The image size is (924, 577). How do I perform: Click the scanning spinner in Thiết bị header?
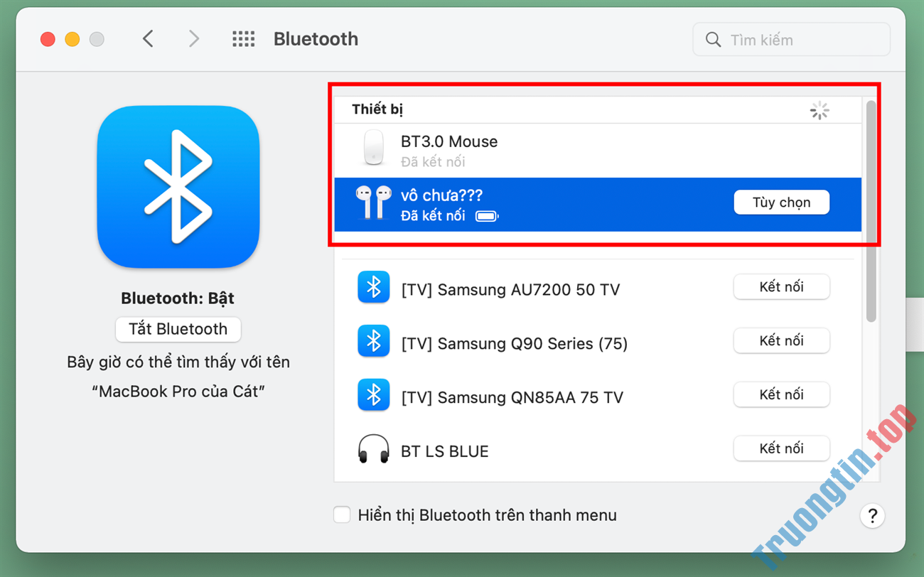(820, 110)
